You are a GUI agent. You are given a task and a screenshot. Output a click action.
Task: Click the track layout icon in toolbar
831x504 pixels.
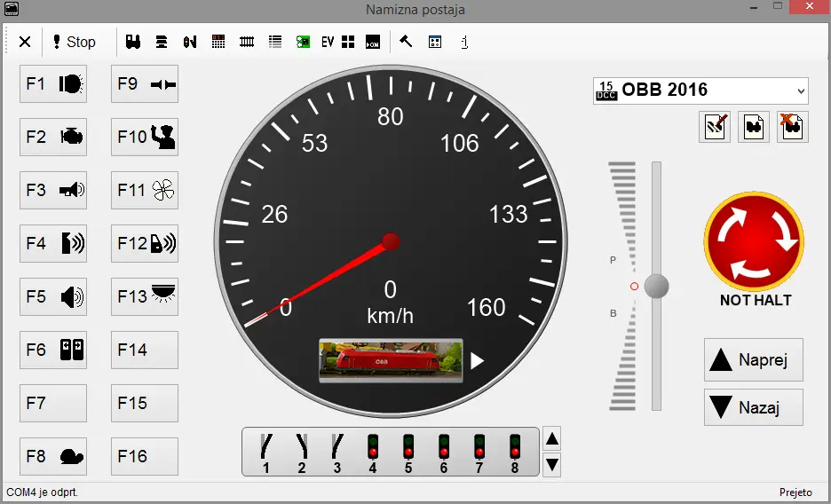pyautogui.click(x=247, y=42)
